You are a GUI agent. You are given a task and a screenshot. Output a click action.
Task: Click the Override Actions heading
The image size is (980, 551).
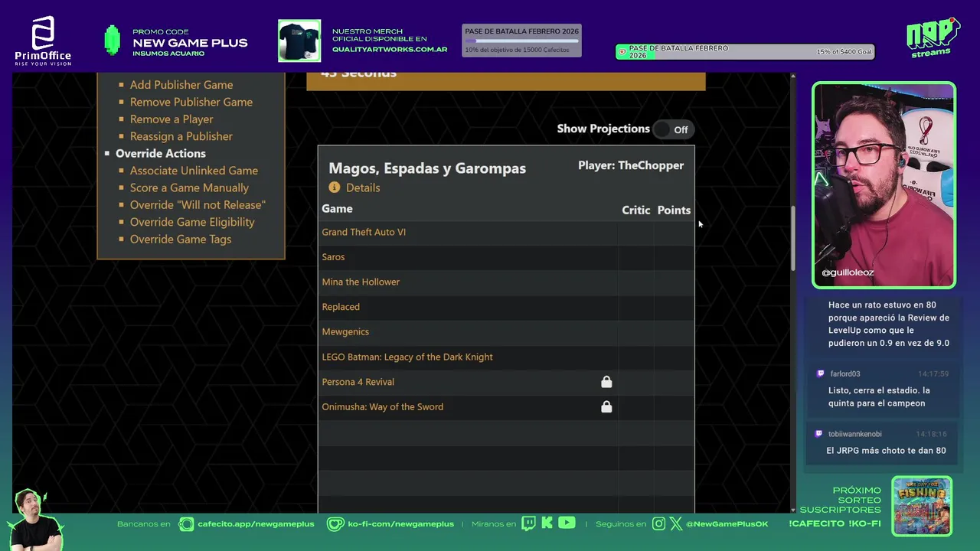(161, 153)
